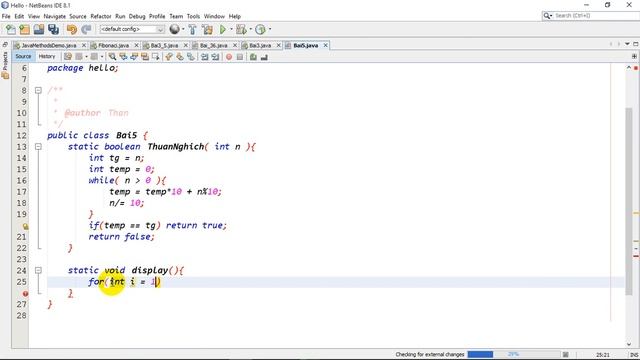The width and height of the screenshot is (640, 360).
Task: Click the Save All toolbar icon
Action: 53,29
